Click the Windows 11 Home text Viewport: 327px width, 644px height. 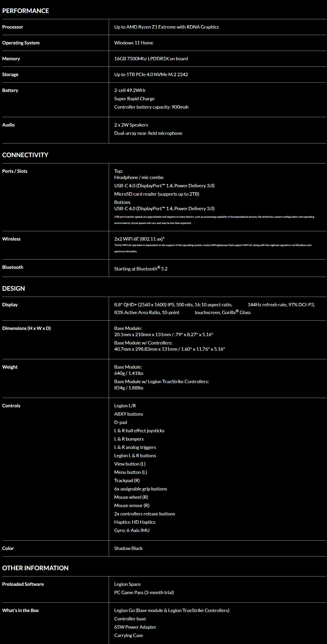134,43
